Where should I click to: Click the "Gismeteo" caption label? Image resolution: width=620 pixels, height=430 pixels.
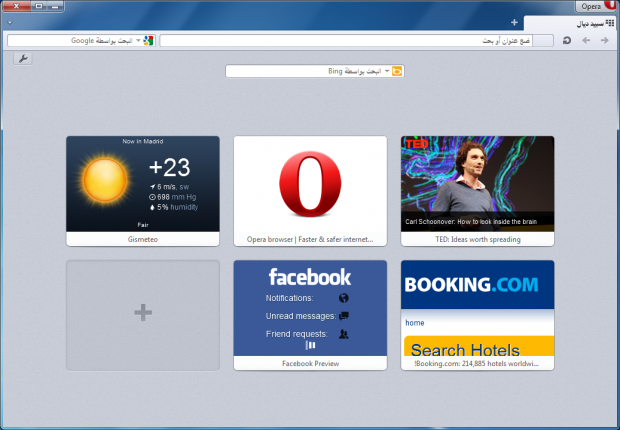(x=143, y=239)
